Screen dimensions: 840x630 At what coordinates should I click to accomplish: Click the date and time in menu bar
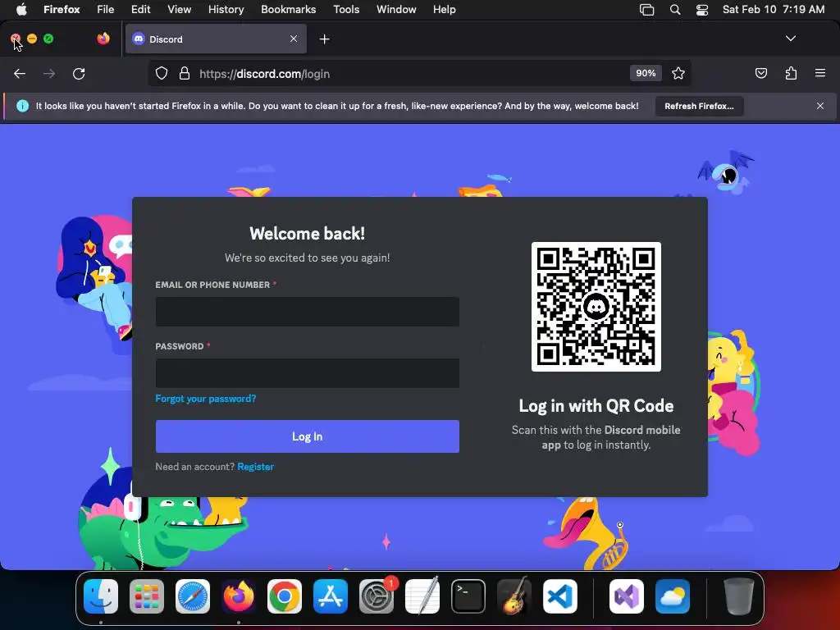[x=773, y=9]
